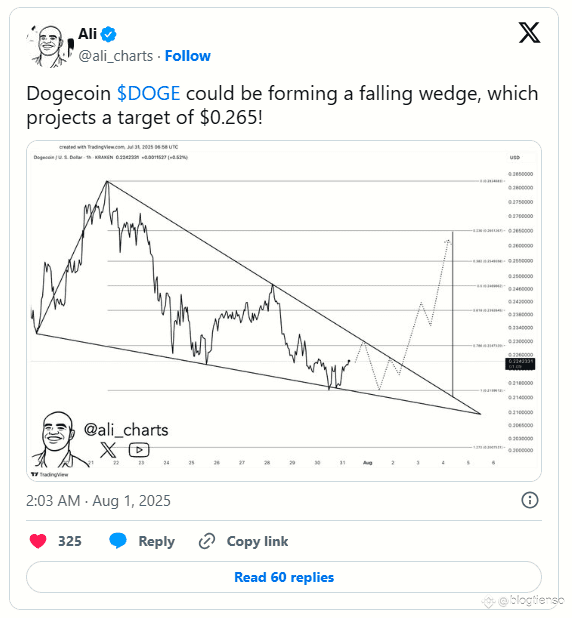Click the display name Ali
This screenshot has width=572, height=618.
coord(88,34)
